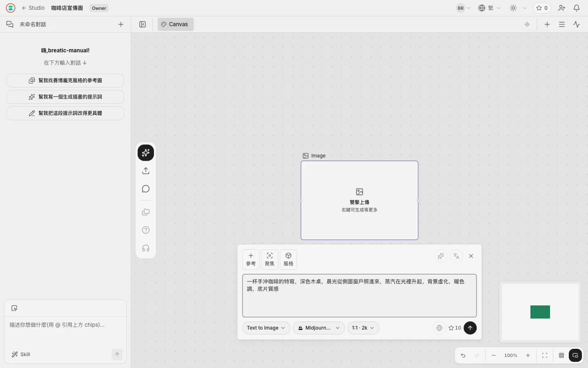Collapse the left sidebar panel

[143, 24]
